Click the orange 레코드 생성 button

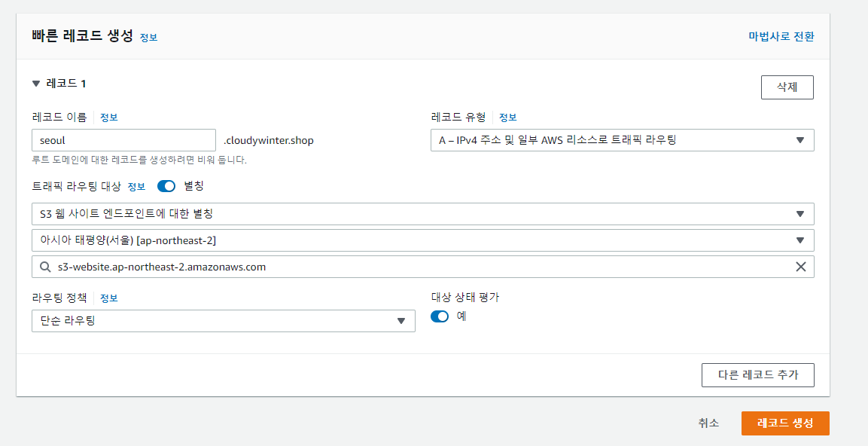(x=785, y=423)
